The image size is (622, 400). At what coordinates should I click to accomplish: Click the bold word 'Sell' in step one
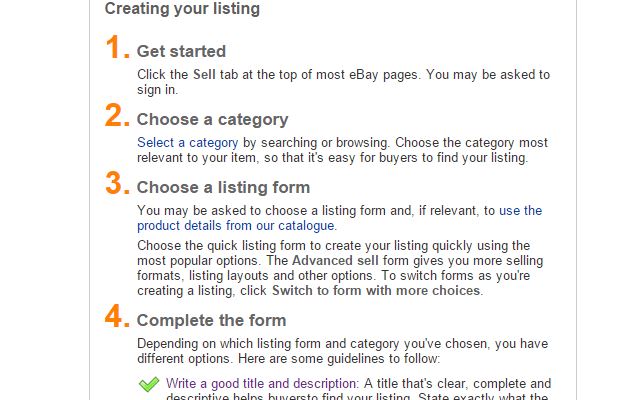(204, 75)
